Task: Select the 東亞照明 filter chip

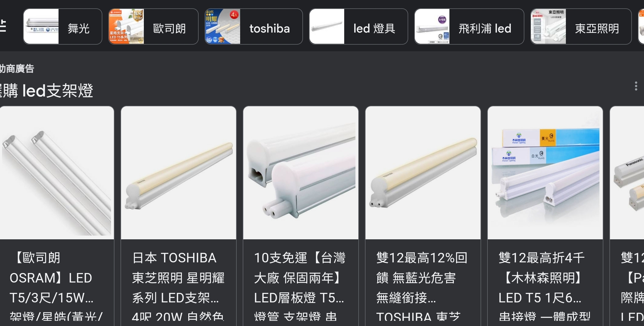Action: pyautogui.click(x=581, y=26)
